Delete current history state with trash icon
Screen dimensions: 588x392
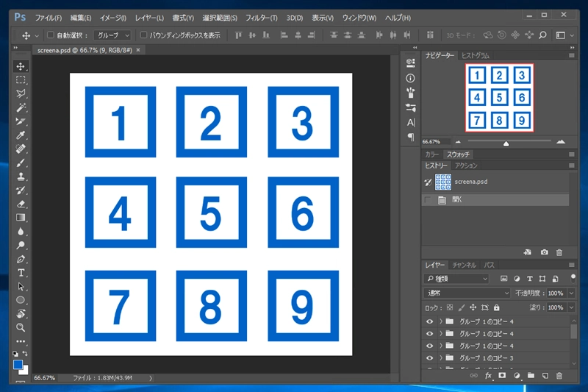[559, 252]
